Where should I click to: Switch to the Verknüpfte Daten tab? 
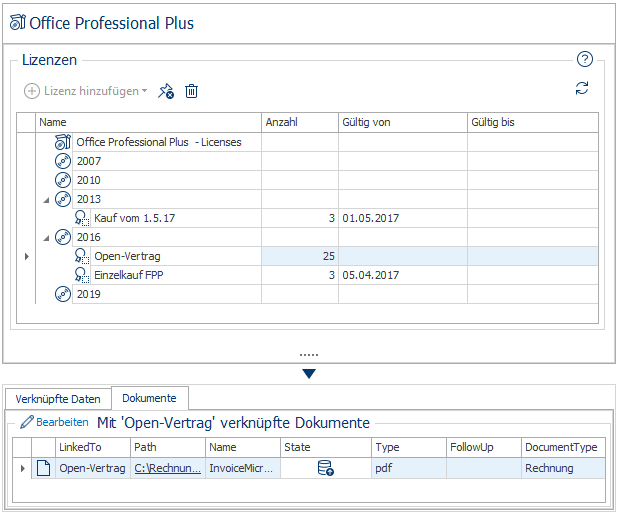pos(58,399)
